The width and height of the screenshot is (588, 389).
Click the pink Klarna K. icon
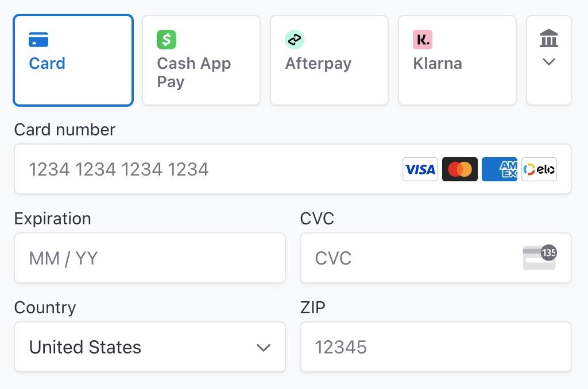[x=423, y=40]
